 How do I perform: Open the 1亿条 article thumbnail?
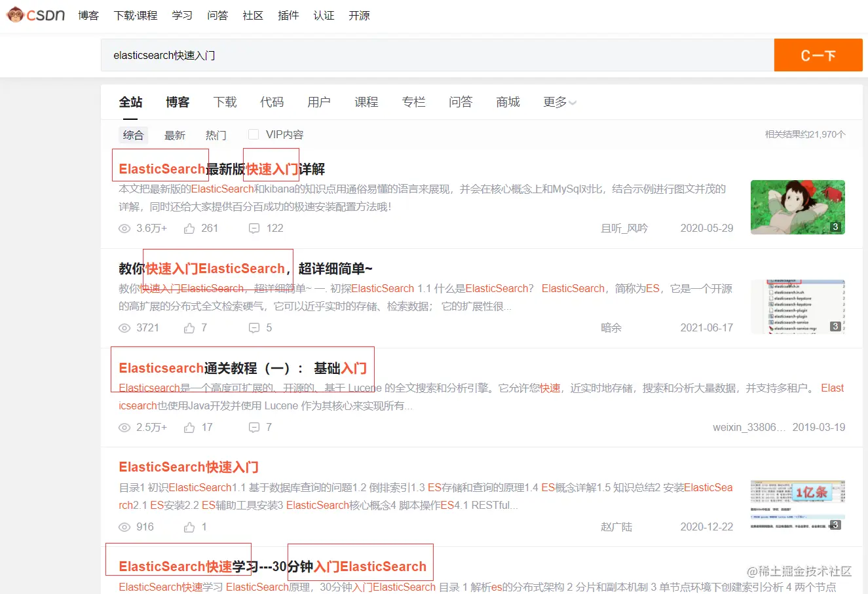point(798,504)
